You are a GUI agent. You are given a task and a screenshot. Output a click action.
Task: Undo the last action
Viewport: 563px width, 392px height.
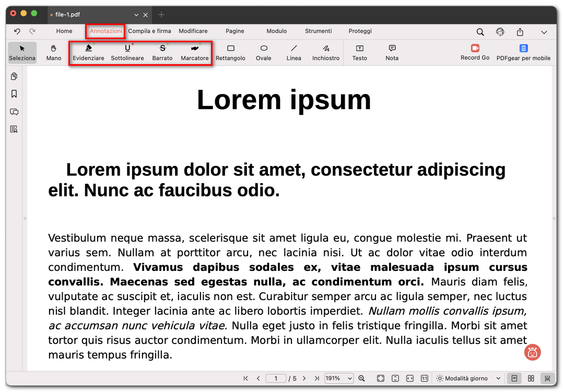(x=17, y=31)
